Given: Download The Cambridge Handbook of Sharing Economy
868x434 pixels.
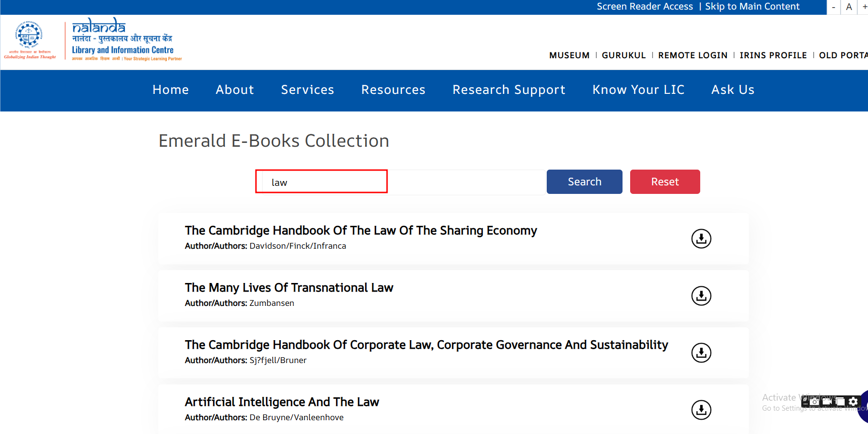Looking at the screenshot, I should [x=701, y=239].
